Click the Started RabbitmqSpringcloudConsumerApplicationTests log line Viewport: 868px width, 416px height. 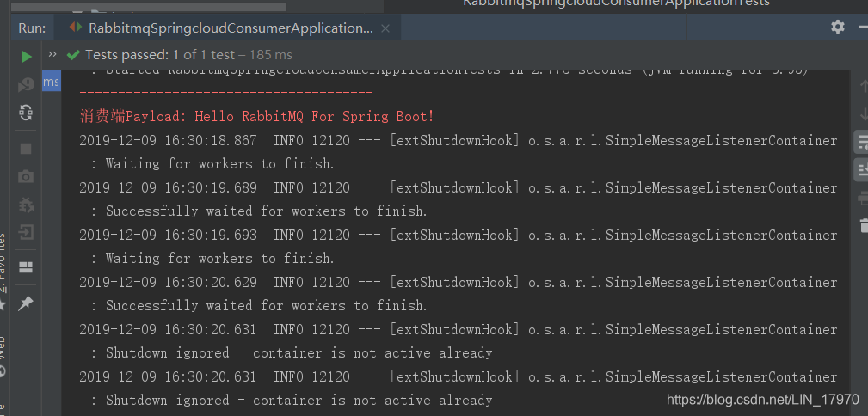click(x=450, y=72)
